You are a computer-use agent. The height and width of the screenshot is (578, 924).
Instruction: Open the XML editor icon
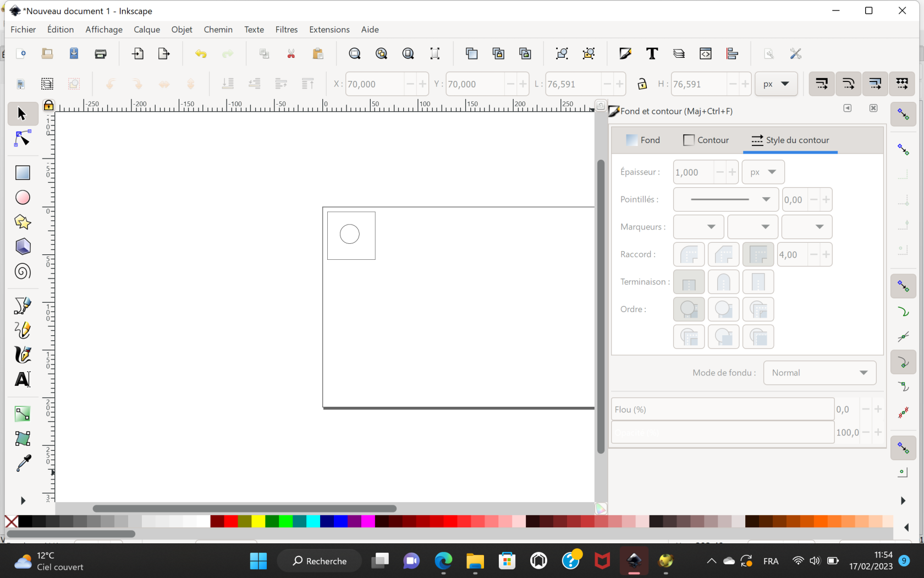pos(706,53)
